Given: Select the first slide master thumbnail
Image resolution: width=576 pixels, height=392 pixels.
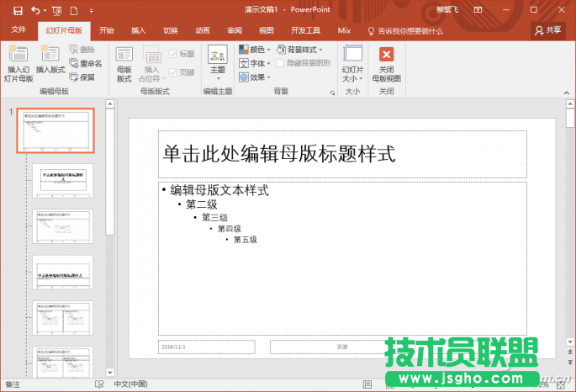Looking at the screenshot, I should pos(56,130).
